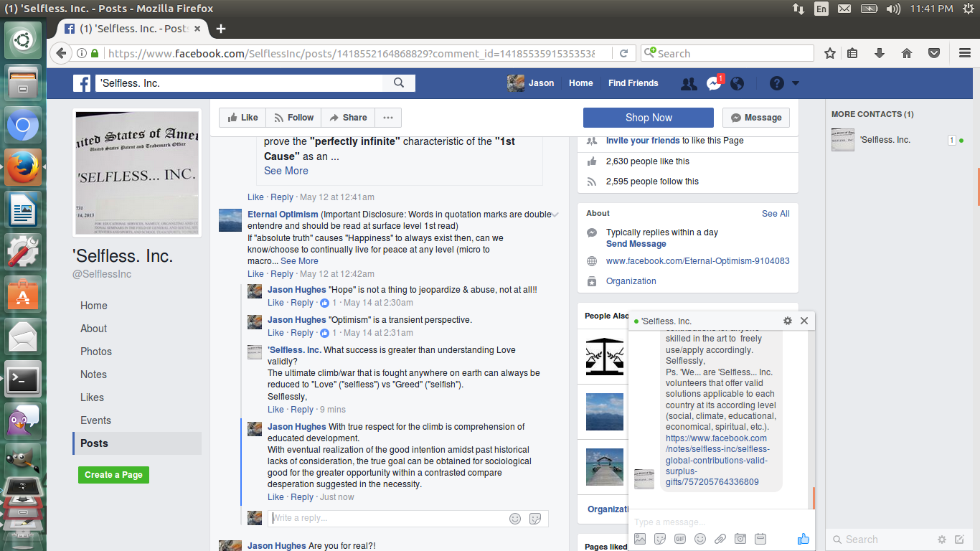This screenshot has height=551, width=980.
Task: Open the more options ellipsis button
Action: [x=388, y=118]
